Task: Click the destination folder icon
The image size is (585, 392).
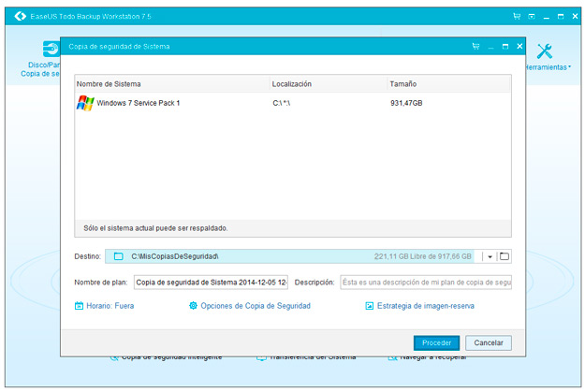Action: click(118, 256)
